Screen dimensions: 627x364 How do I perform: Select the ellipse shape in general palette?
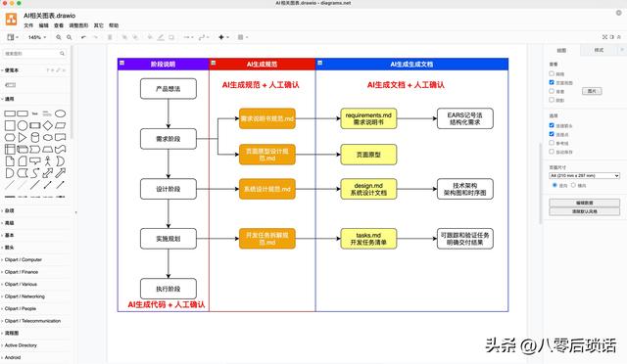point(60,114)
